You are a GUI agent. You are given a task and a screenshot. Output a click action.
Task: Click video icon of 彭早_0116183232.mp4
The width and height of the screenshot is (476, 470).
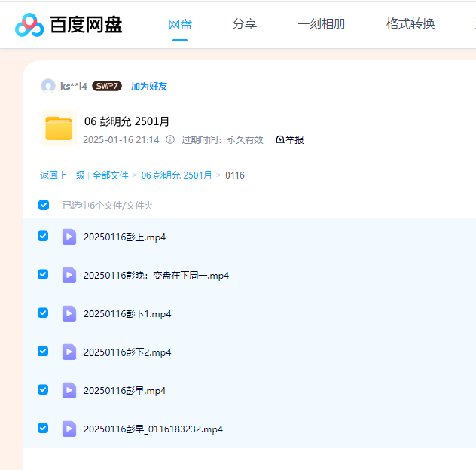click(x=69, y=429)
